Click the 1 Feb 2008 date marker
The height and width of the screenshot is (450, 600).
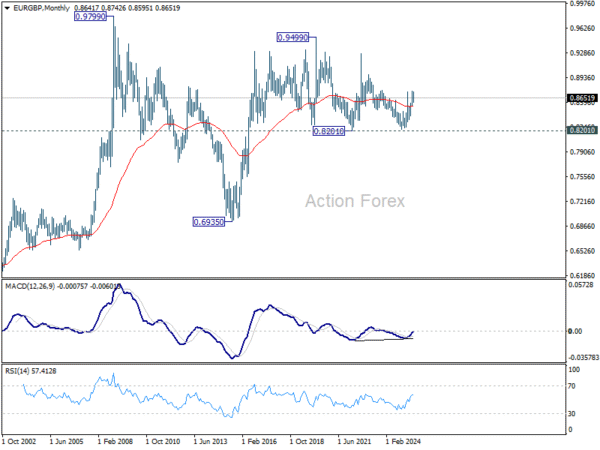[x=115, y=441]
